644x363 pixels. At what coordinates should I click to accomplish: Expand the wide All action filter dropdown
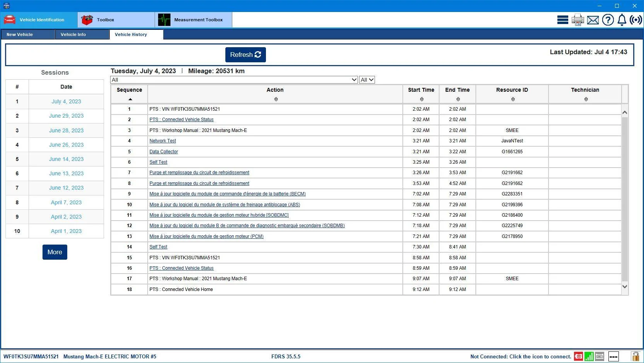click(234, 80)
